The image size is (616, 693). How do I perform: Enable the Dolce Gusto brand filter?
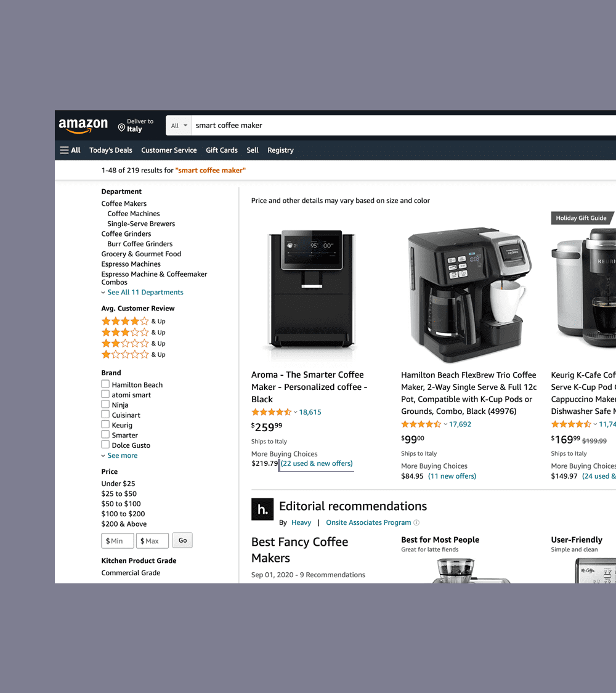point(105,445)
